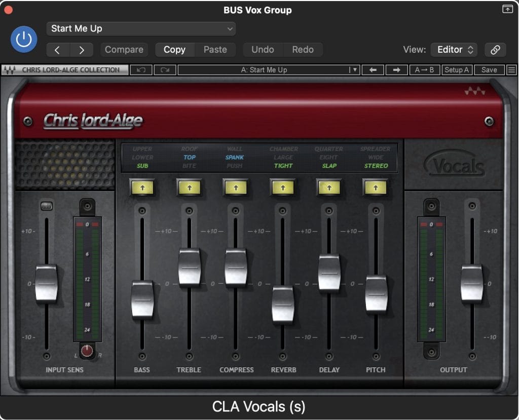
Task: Click the Undo button
Action: pos(263,50)
